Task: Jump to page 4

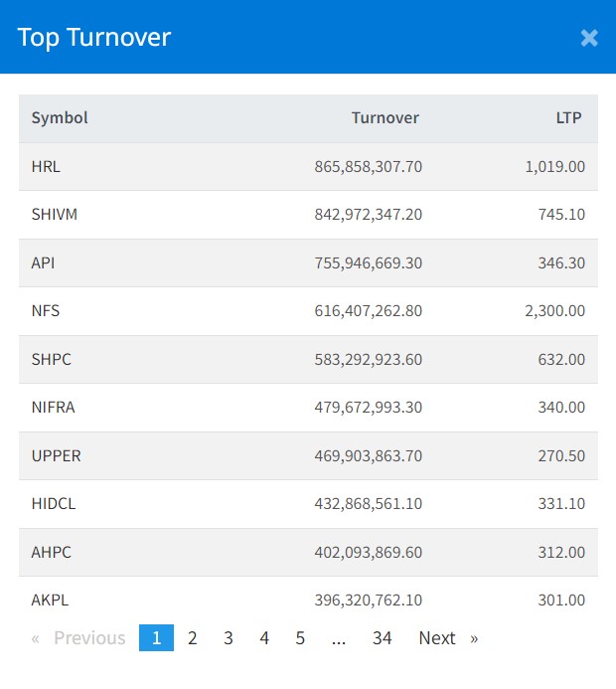Action: click(x=264, y=638)
